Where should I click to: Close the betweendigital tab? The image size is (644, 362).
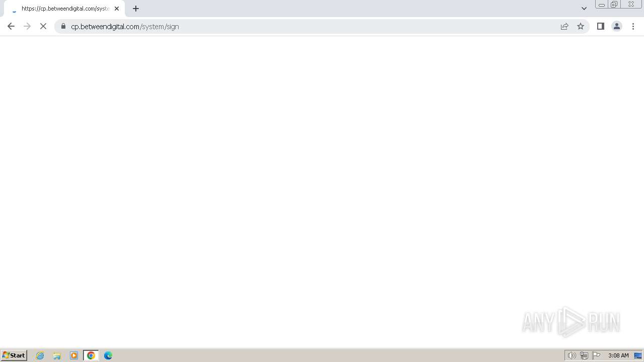point(117,9)
